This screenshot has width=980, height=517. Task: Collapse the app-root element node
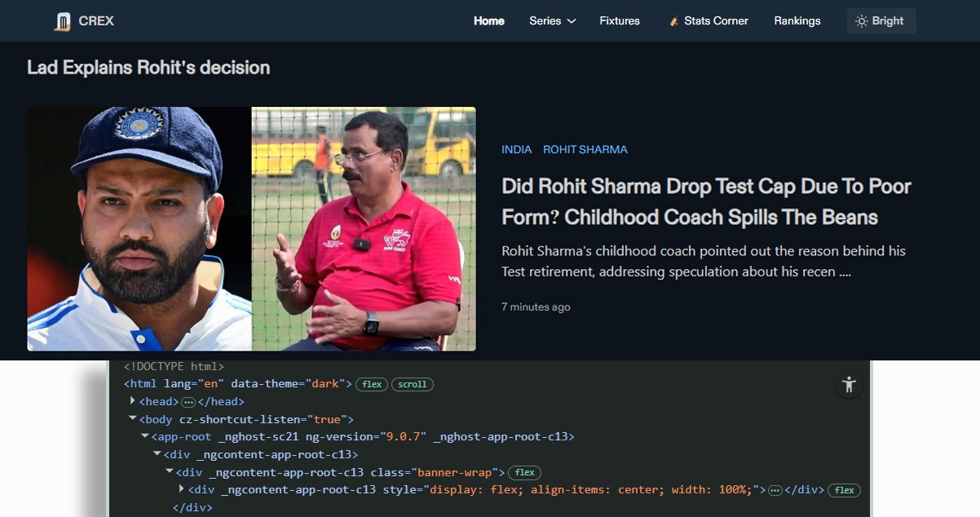coord(145,437)
